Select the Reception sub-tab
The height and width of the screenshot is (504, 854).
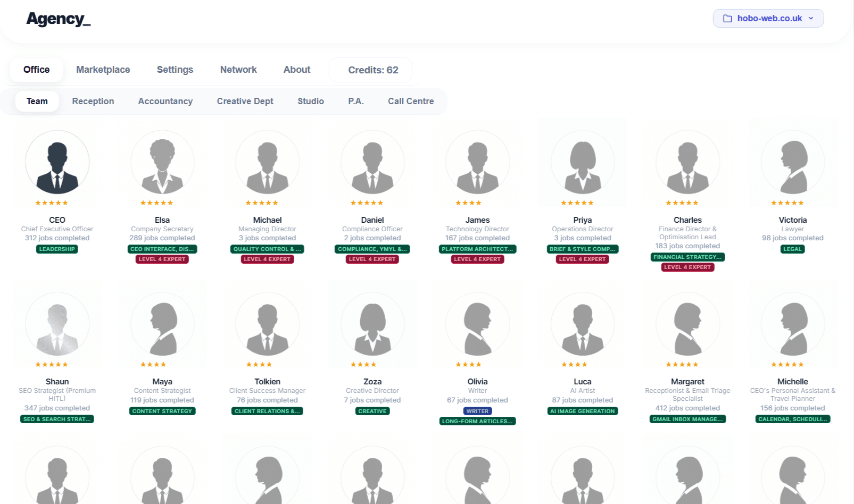coord(93,101)
